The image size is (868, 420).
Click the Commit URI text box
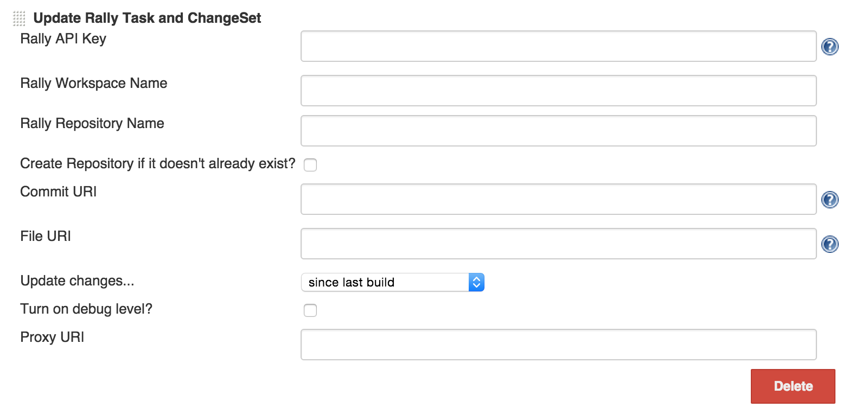(558, 199)
